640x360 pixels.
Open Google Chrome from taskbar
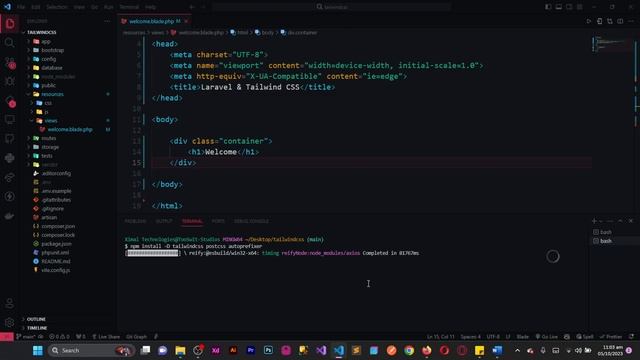(x=409, y=350)
